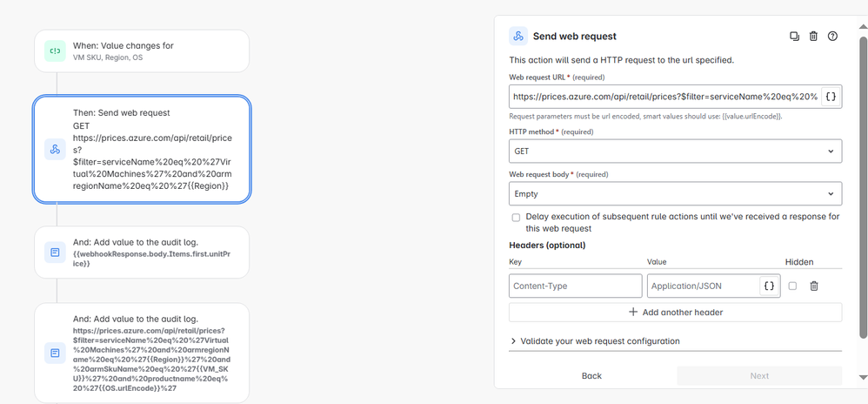Open the HTTP method GET dropdown

[x=676, y=151]
